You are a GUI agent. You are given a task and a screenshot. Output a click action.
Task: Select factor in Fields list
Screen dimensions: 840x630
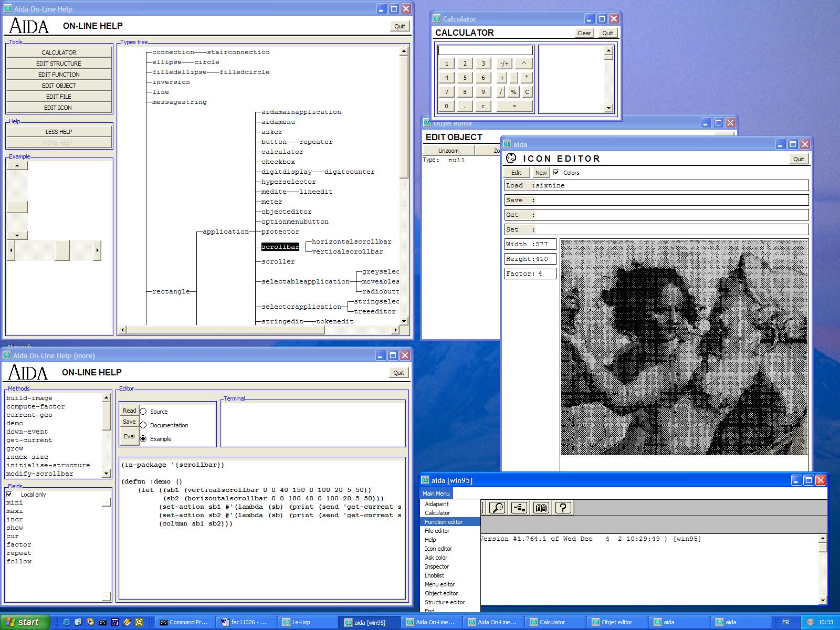(19, 544)
